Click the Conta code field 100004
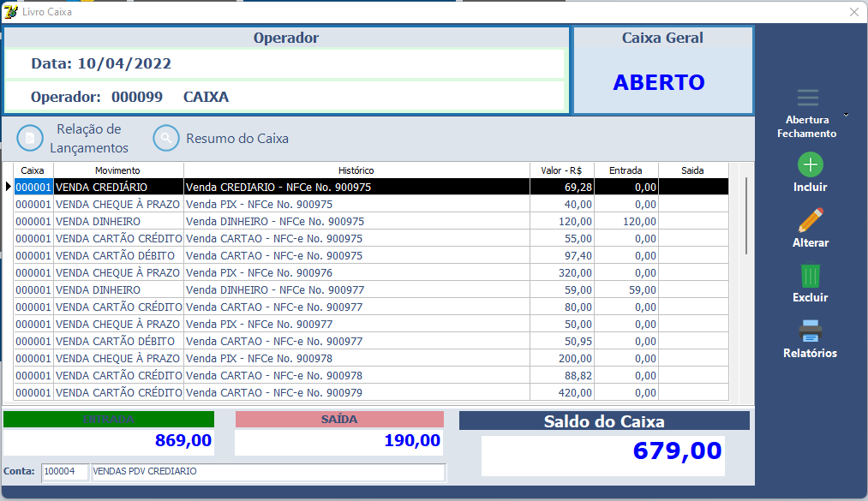Image resolution: width=868 pixels, height=501 pixels. pyautogui.click(x=64, y=472)
